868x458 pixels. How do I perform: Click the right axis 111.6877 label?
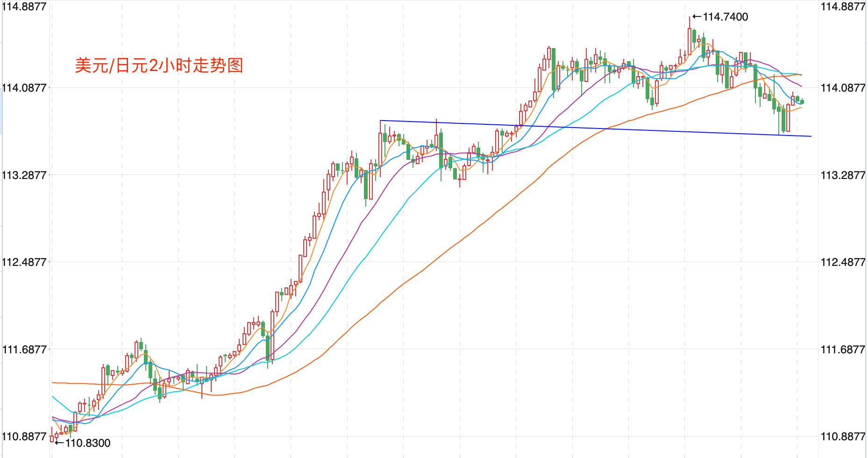pyautogui.click(x=843, y=350)
